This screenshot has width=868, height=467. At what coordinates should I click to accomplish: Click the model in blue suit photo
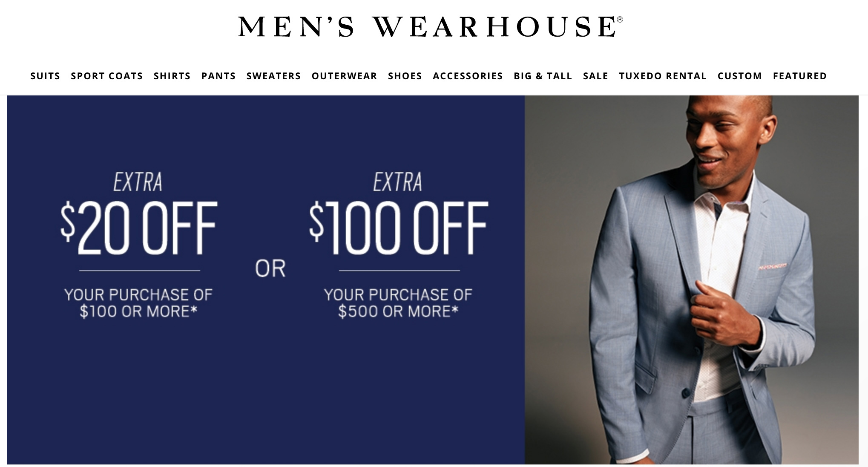point(692,280)
